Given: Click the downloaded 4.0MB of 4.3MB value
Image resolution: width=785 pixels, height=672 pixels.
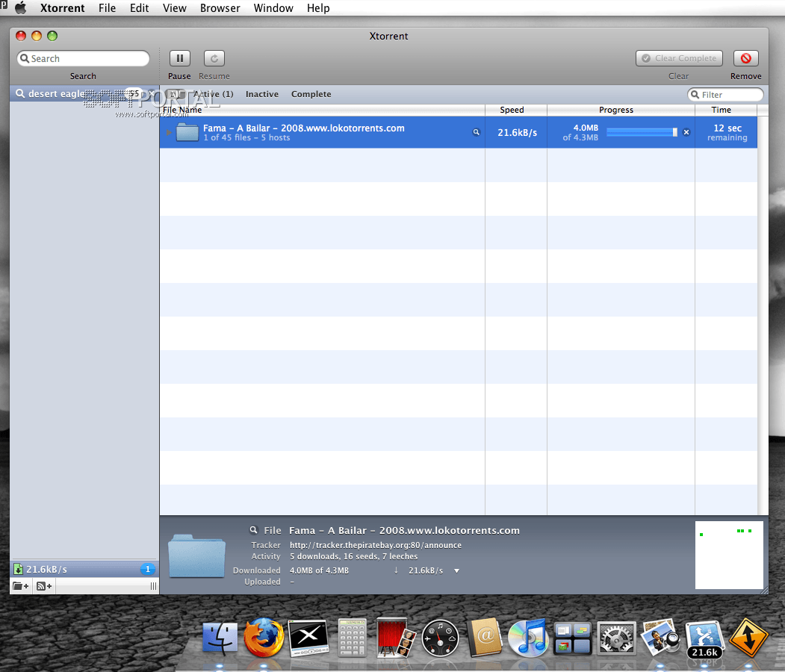Looking at the screenshot, I should coord(319,570).
